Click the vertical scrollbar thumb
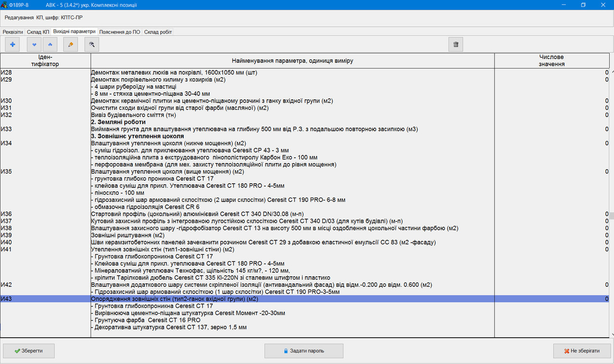The height and width of the screenshot is (364, 614). coord(611,215)
